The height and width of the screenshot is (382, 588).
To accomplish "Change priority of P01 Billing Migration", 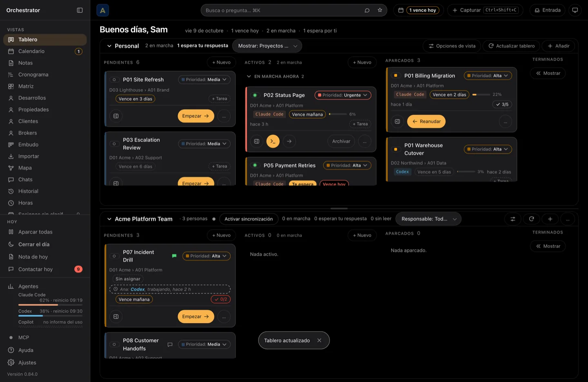I will pyautogui.click(x=488, y=76).
